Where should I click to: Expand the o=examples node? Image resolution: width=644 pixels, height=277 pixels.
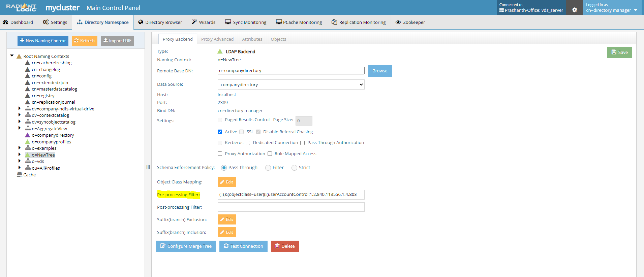[19, 148]
